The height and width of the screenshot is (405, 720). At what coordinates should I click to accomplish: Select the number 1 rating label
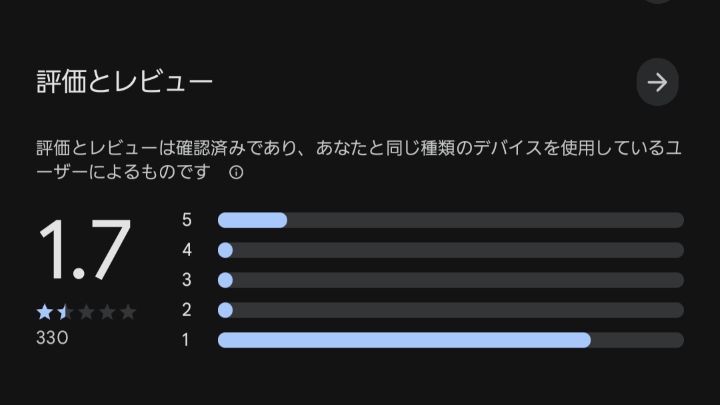click(x=185, y=340)
